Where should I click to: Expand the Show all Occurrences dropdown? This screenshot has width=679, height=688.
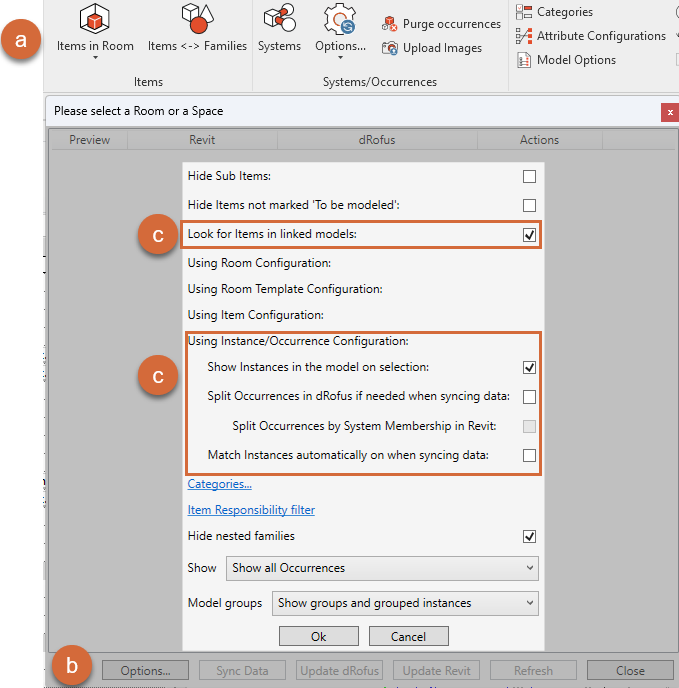point(382,568)
